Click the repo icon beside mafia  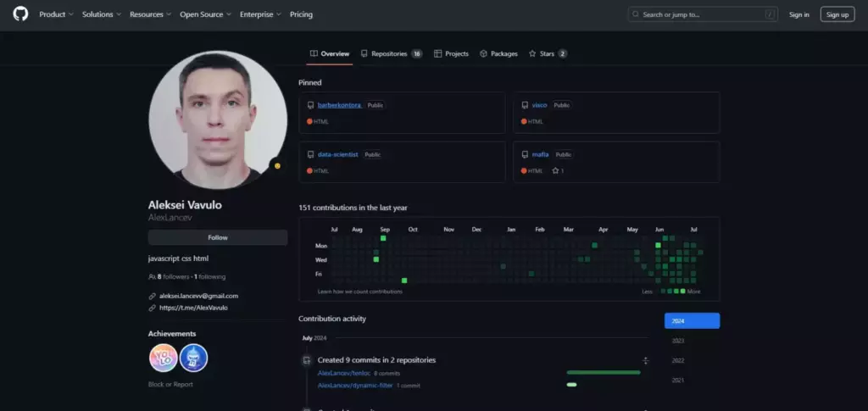[x=525, y=154]
